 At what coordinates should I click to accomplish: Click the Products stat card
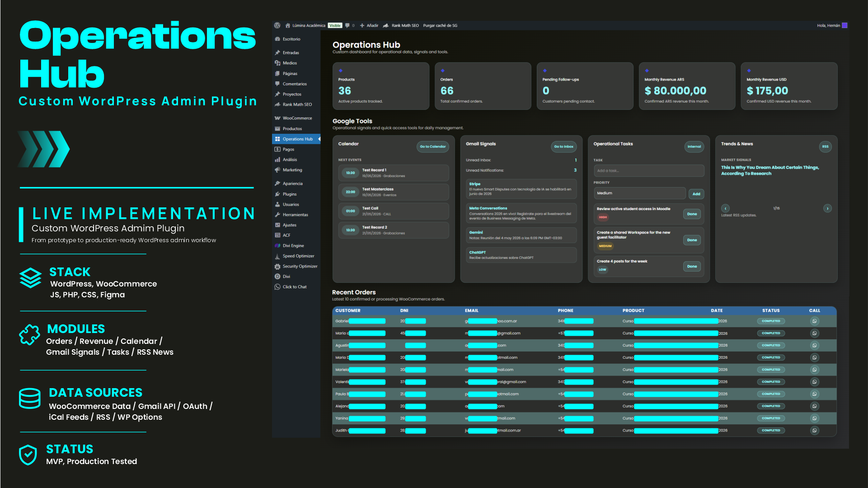(x=381, y=86)
